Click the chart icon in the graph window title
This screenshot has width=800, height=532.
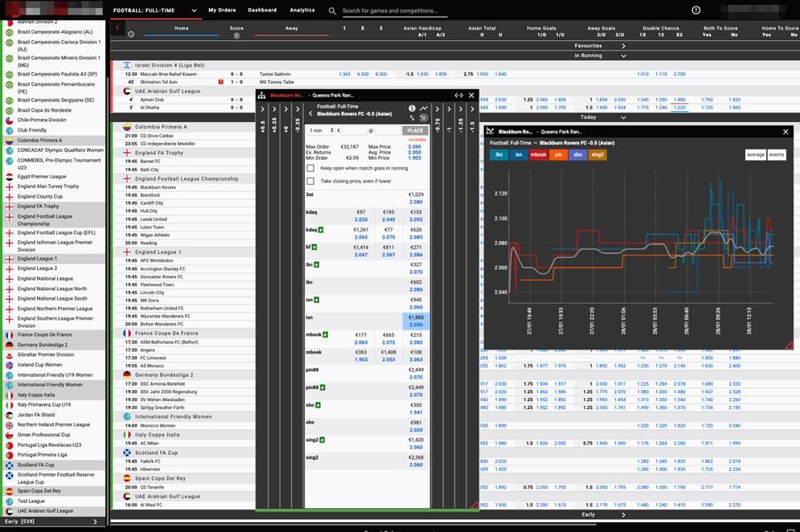pos(490,132)
